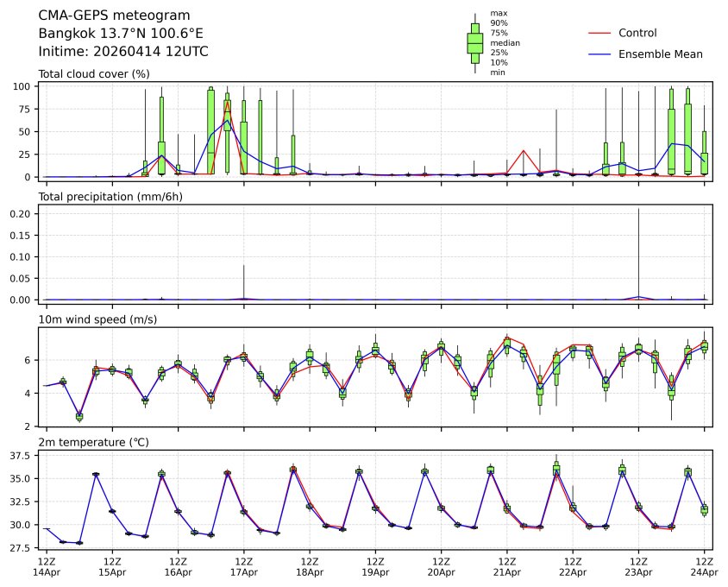The height and width of the screenshot is (587, 728).
Task: Click the 12Z 17Apr x-axis label
Action: (x=243, y=566)
